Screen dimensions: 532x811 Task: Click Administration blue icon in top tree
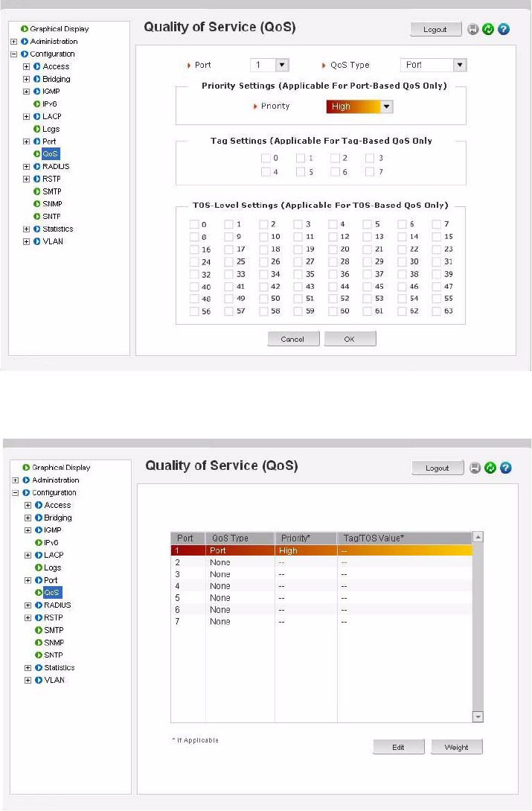point(25,42)
